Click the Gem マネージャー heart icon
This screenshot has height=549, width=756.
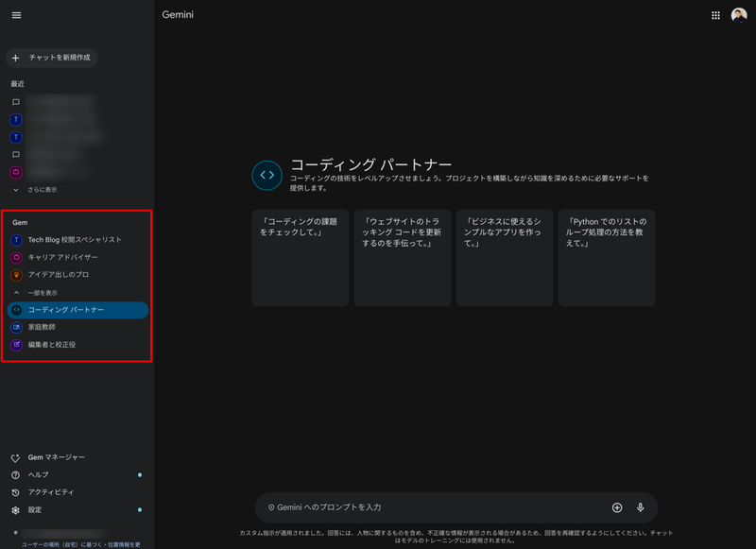click(x=15, y=457)
